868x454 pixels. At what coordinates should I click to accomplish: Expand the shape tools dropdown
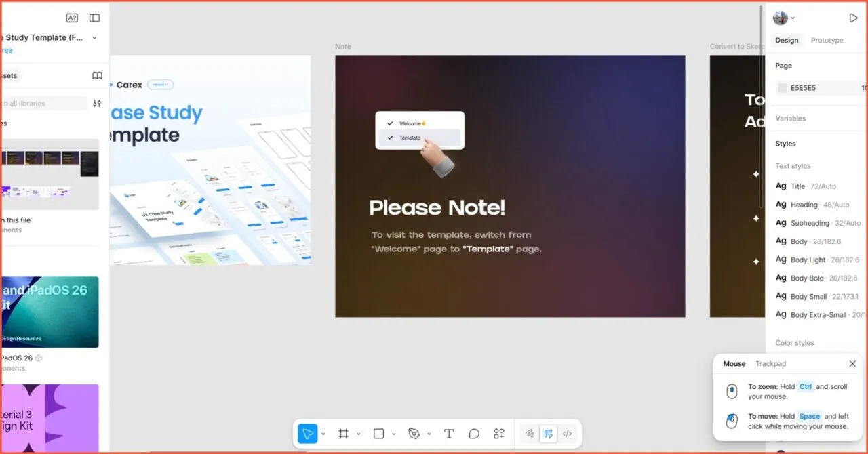coord(393,433)
